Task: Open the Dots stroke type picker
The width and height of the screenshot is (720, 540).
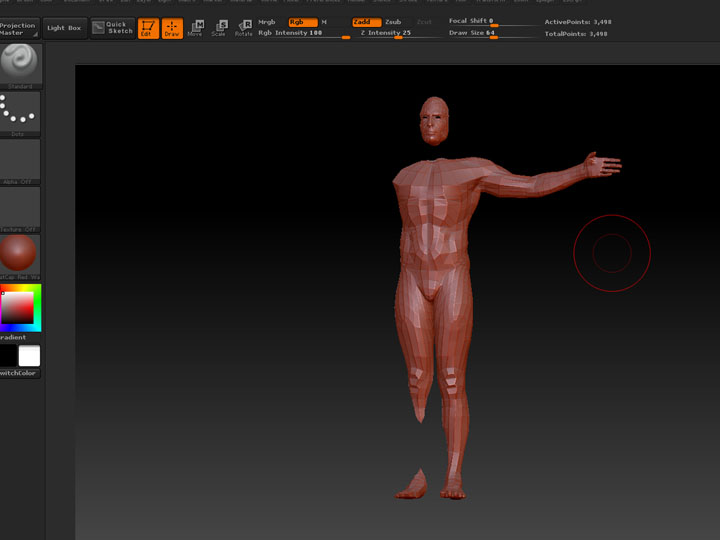Action: tap(20, 112)
